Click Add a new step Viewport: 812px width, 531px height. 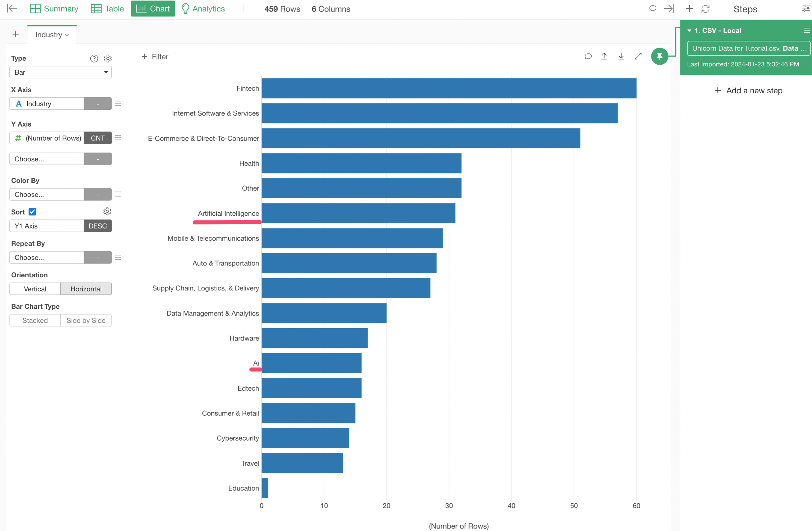click(x=748, y=90)
